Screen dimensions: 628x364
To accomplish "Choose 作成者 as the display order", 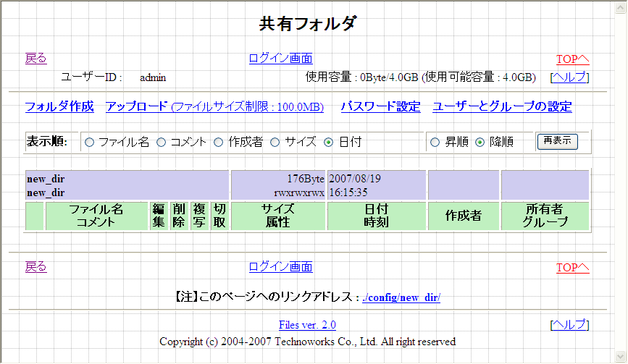I will (219, 143).
